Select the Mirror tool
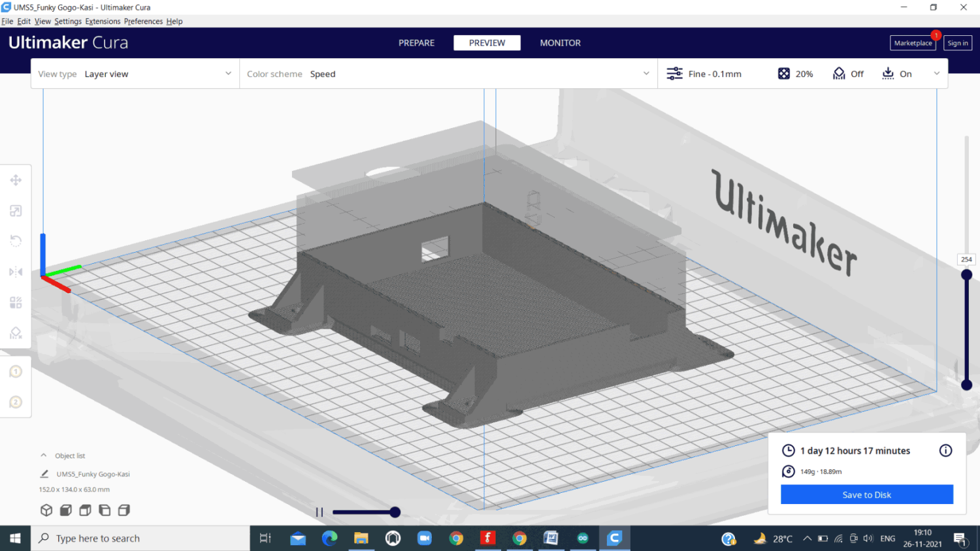 coord(16,272)
